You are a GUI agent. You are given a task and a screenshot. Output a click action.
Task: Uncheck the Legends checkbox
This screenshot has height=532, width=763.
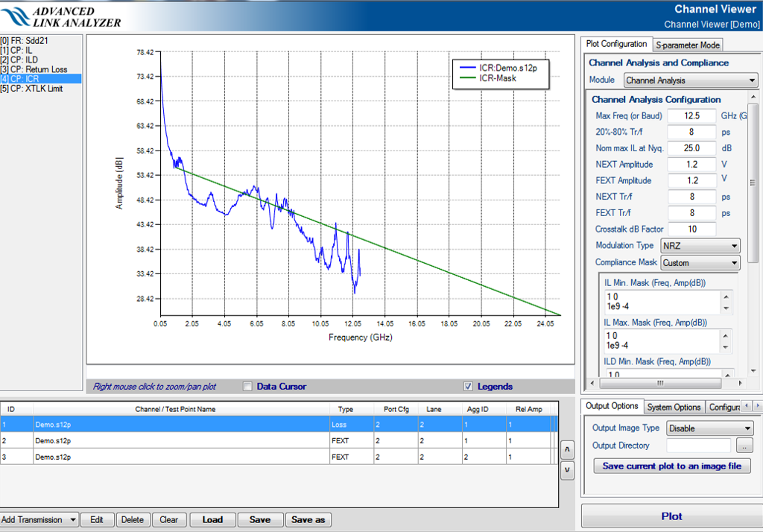468,387
